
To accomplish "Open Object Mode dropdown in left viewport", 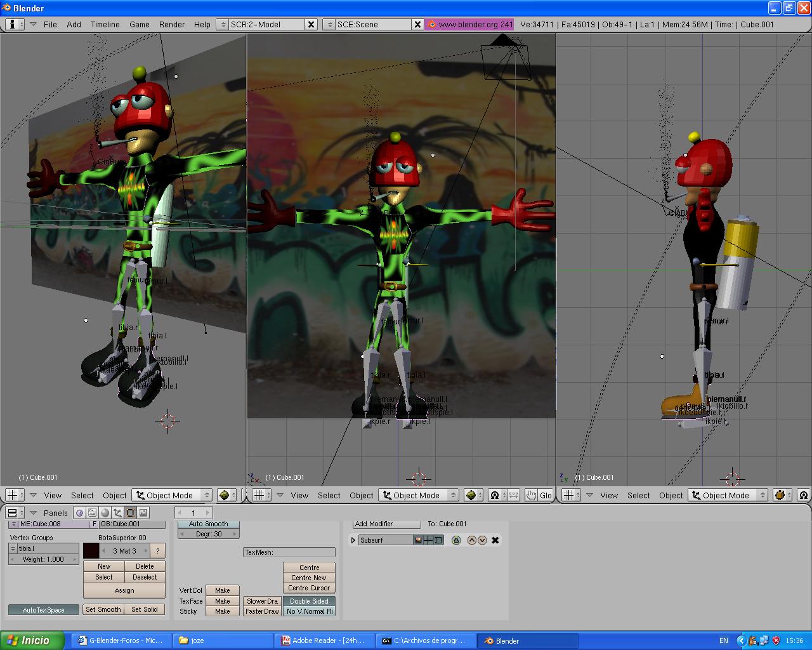I will pyautogui.click(x=171, y=495).
